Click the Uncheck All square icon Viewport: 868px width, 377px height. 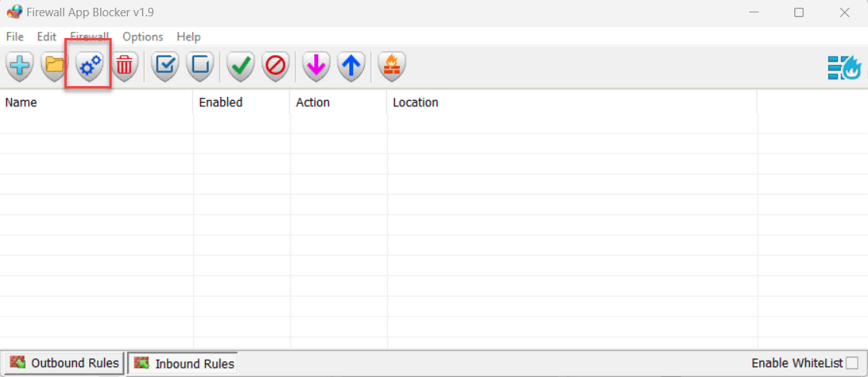(200, 67)
